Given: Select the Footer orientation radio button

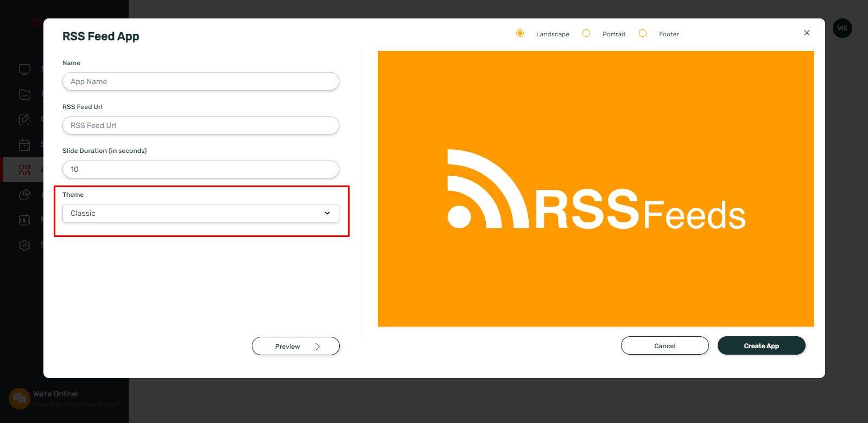Looking at the screenshot, I should tap(643, 33).
